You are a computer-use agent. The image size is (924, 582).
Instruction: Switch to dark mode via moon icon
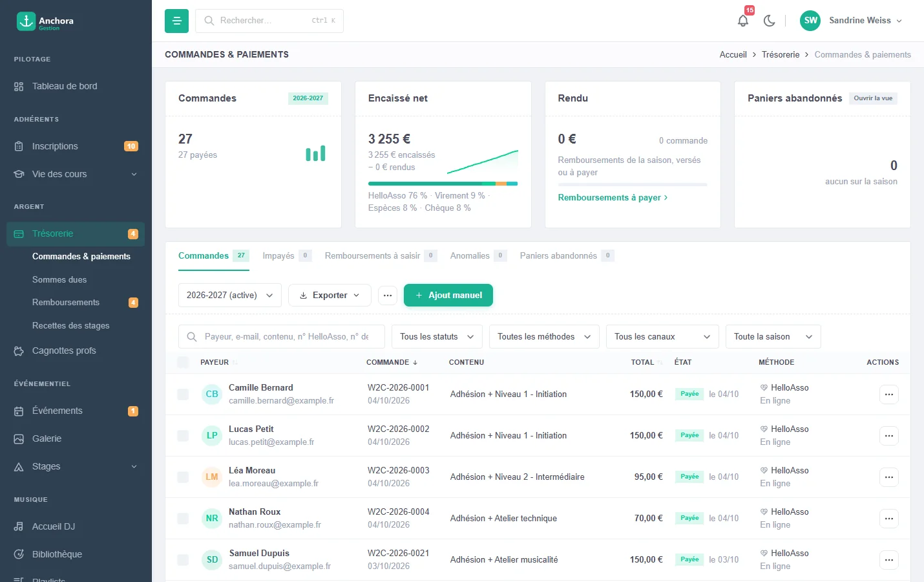point(769,21)
